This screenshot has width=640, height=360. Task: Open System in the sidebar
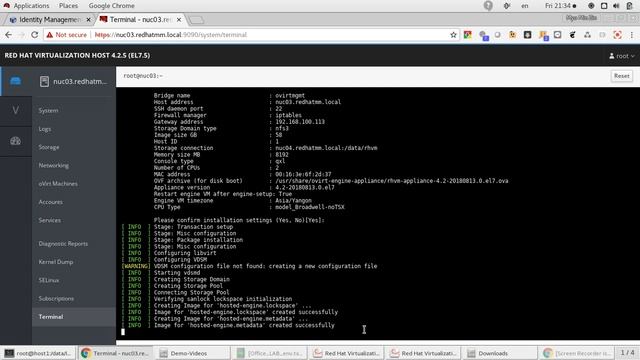[48, 111]
